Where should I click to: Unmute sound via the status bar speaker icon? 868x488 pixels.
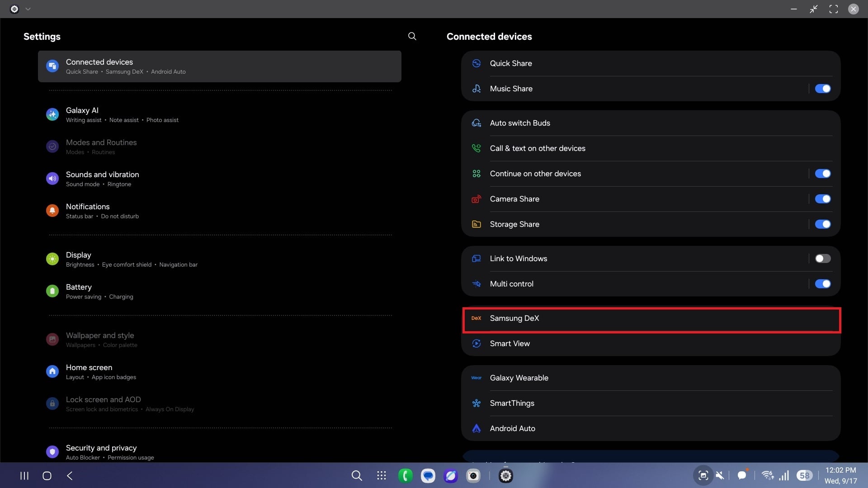[720, 475]
